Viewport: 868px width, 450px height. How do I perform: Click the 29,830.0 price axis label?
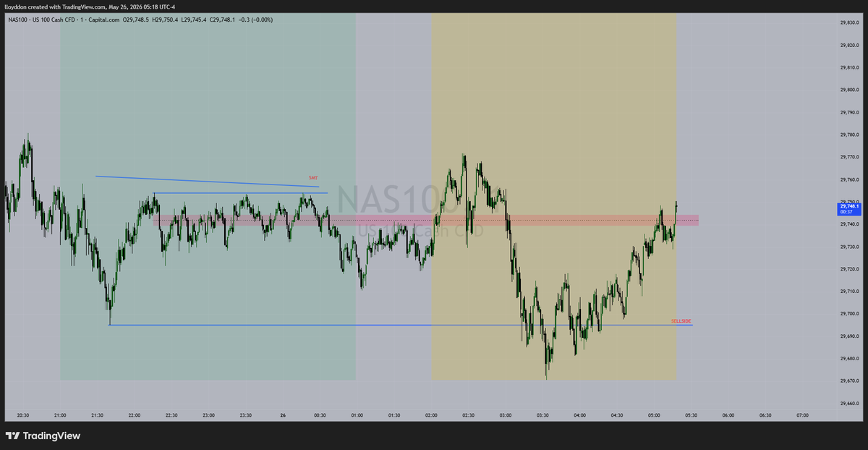pyautogui.click(x=848, y=23)
